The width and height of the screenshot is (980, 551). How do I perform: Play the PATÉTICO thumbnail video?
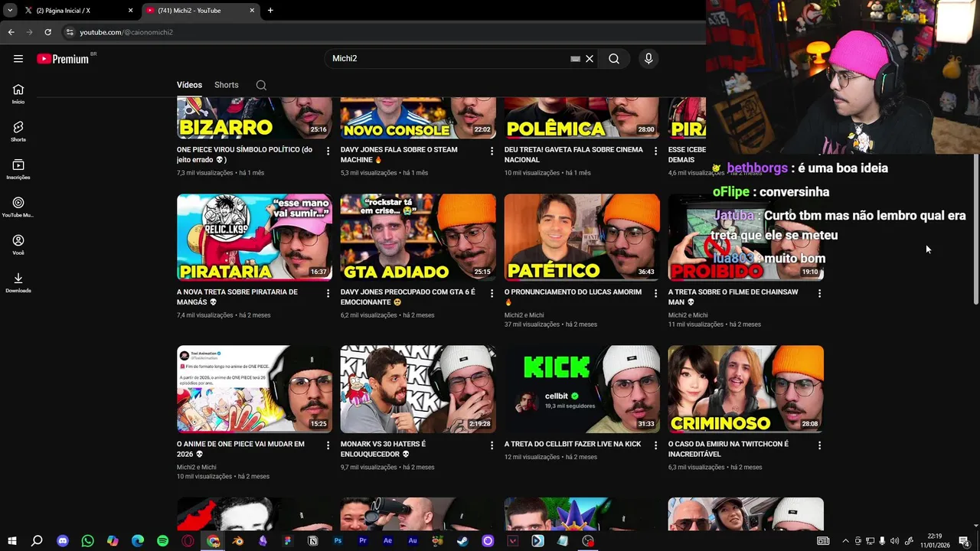582,237
